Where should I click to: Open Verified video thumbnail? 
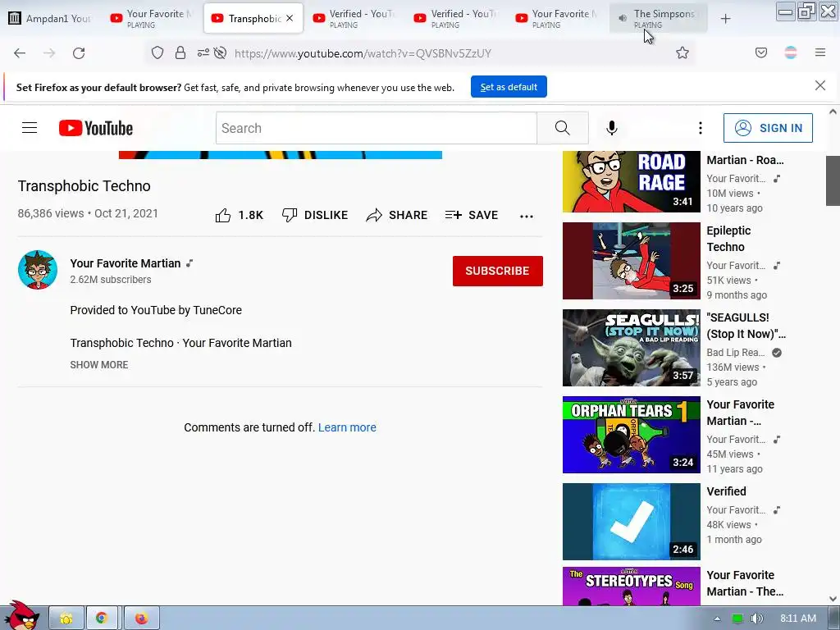pos(631,521)
